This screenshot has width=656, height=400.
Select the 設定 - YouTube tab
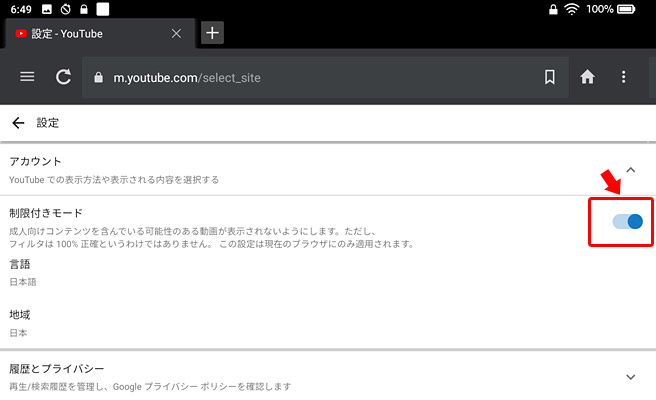coord(100,33)
